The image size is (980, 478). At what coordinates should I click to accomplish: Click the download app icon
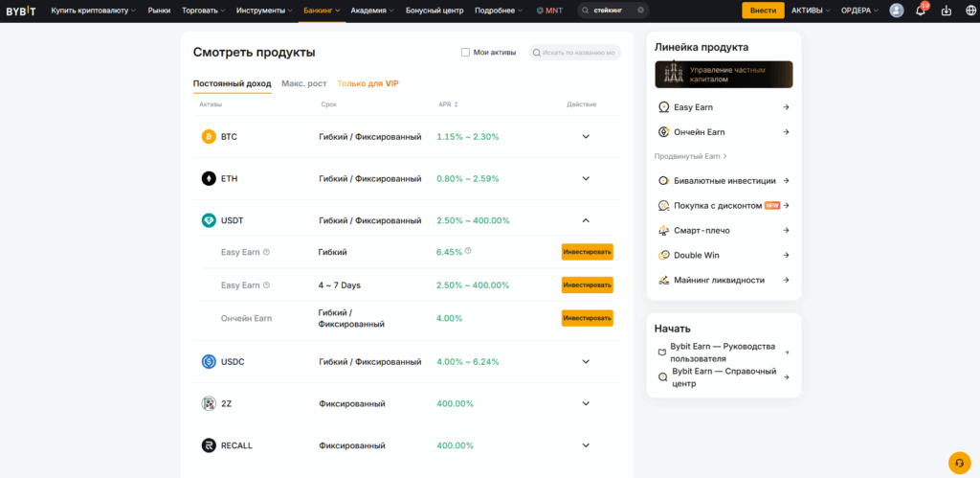pos(947,11)
